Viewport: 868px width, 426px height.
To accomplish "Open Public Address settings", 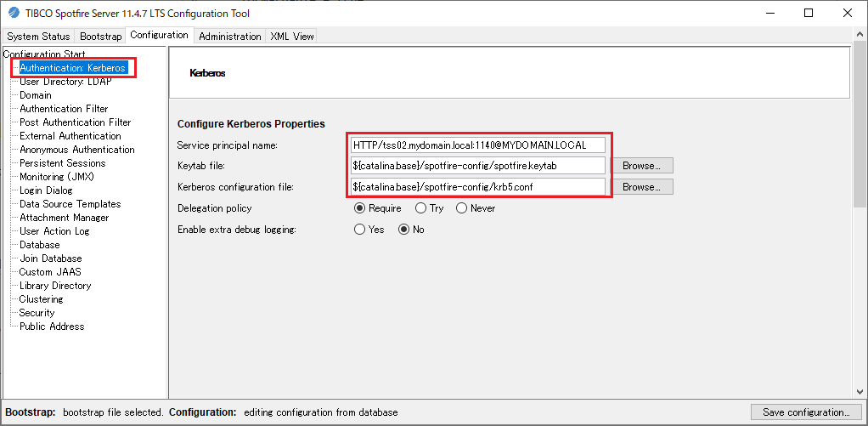I will coord(52,327).
